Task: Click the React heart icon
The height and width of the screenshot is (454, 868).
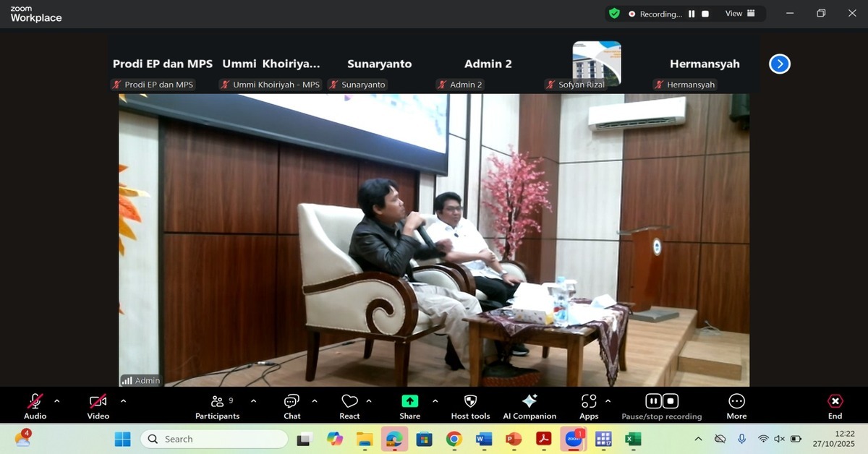Action: (349, 406)
